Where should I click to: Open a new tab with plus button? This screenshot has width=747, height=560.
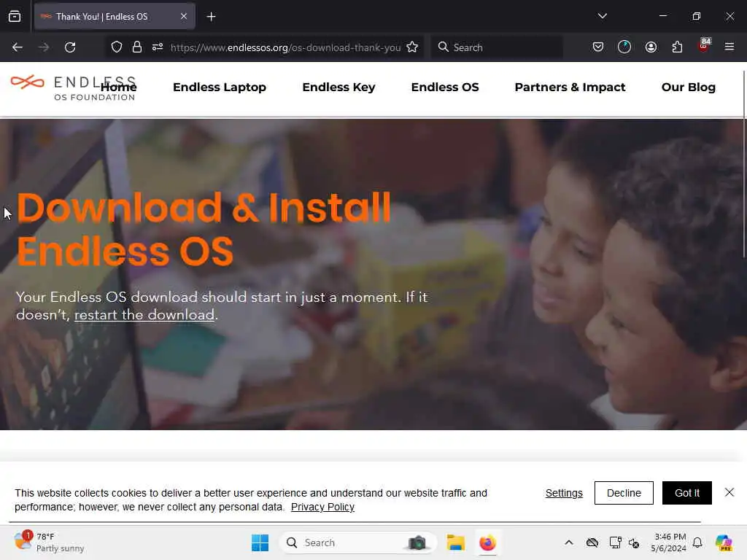pos(211,17)
